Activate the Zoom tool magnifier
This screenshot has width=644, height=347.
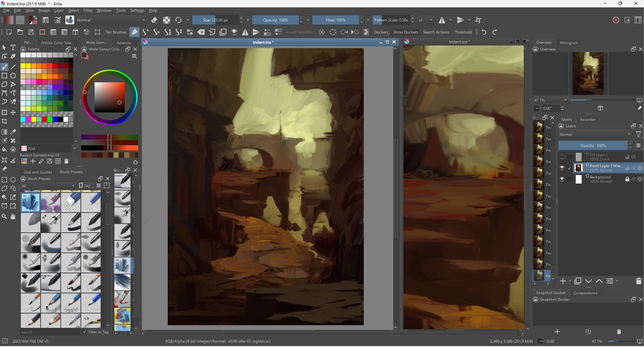click(x=4, y=217)
